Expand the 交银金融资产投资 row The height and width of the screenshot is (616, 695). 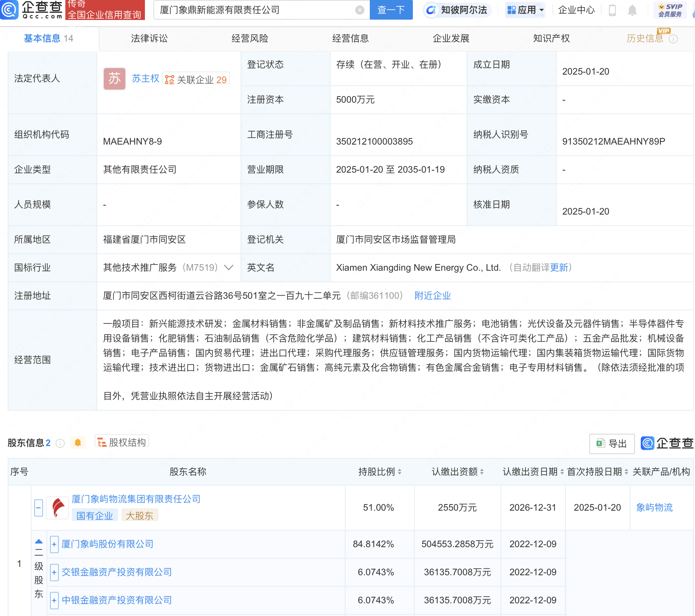(x=54, y=573)
